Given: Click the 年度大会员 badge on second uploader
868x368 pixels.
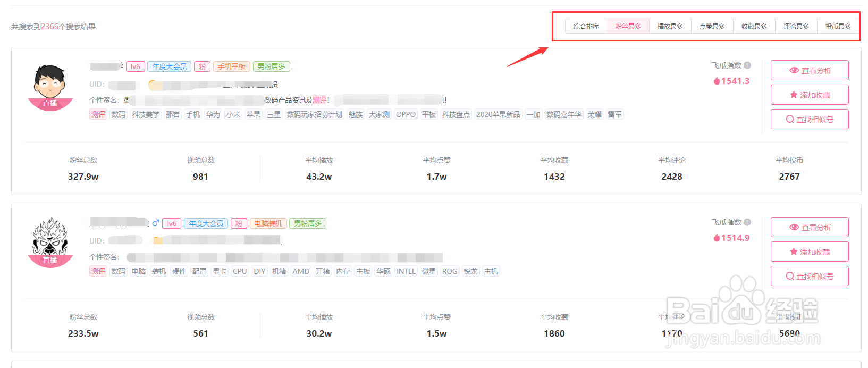Looking at the screenshot, I should click(206, 223).
